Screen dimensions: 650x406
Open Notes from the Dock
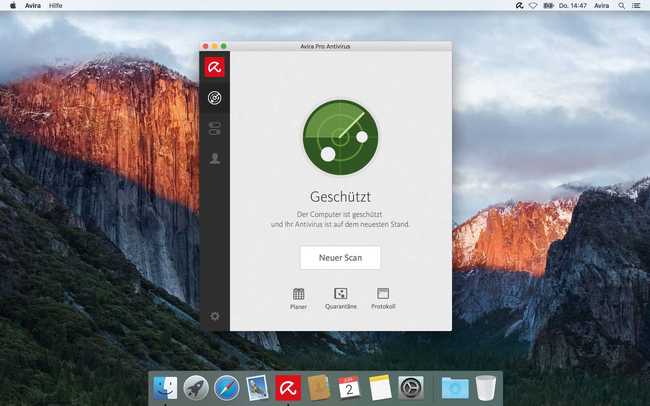click(x=380, y=388)
